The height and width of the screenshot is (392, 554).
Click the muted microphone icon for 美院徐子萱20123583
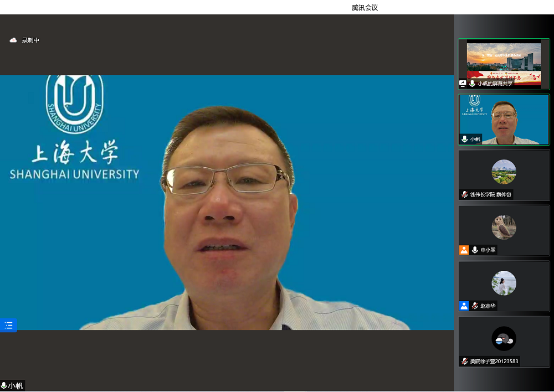(x=465, y=362)
